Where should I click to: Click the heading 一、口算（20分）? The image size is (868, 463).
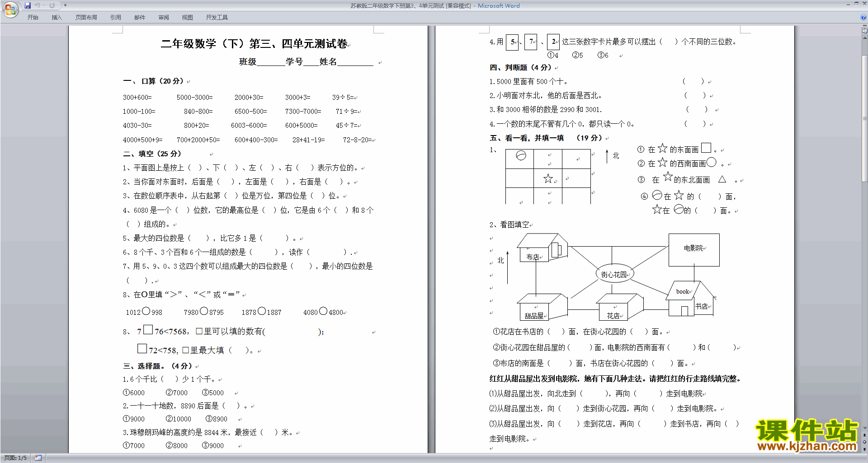pyautogui.click(x=154, y=81)
